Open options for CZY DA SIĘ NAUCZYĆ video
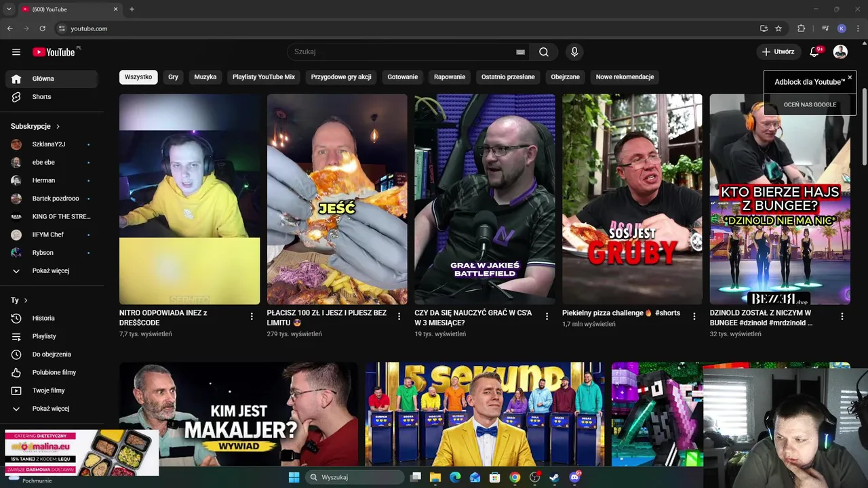Viewport: 868px width, 488px height. click(547, 317)
